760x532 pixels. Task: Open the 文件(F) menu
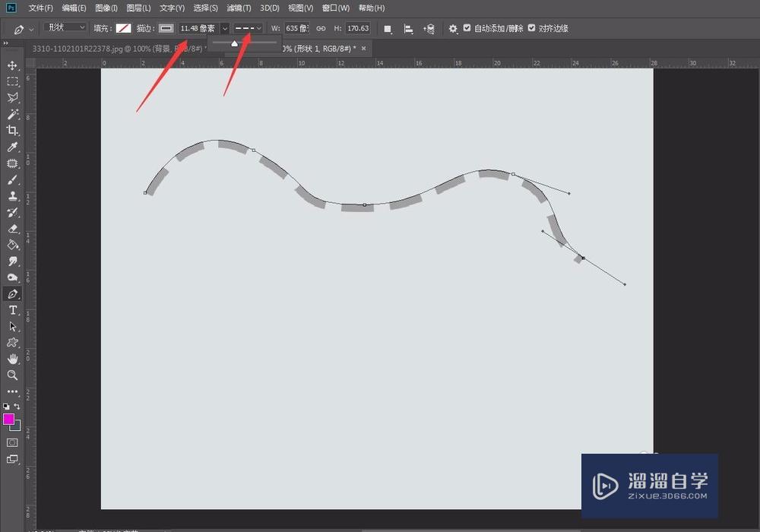pos(41,8)
